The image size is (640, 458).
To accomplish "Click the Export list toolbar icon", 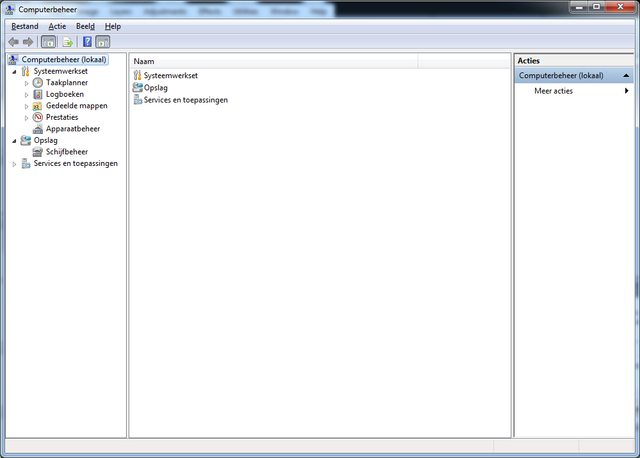I will tap(68, 42).
